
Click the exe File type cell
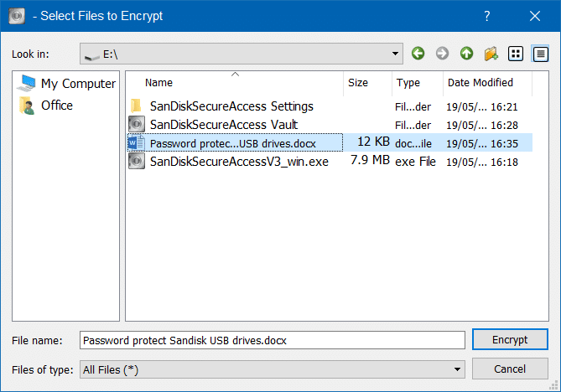tap(415, 162)
